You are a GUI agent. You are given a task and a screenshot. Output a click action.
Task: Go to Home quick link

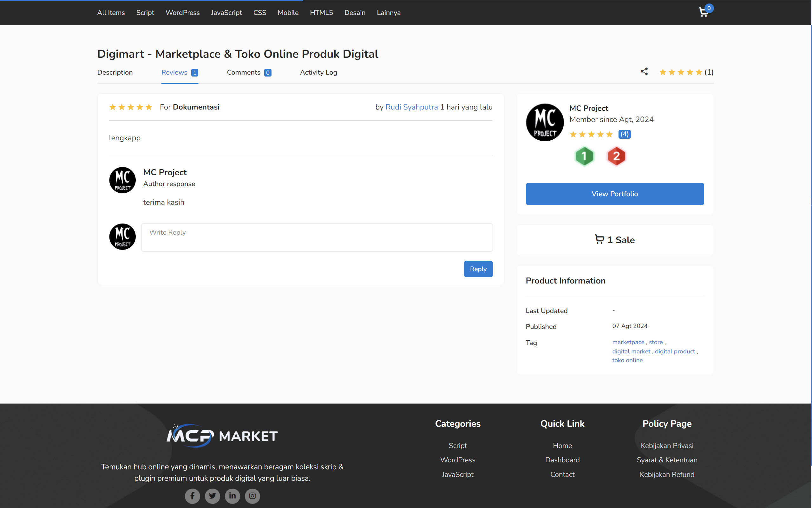562,445
